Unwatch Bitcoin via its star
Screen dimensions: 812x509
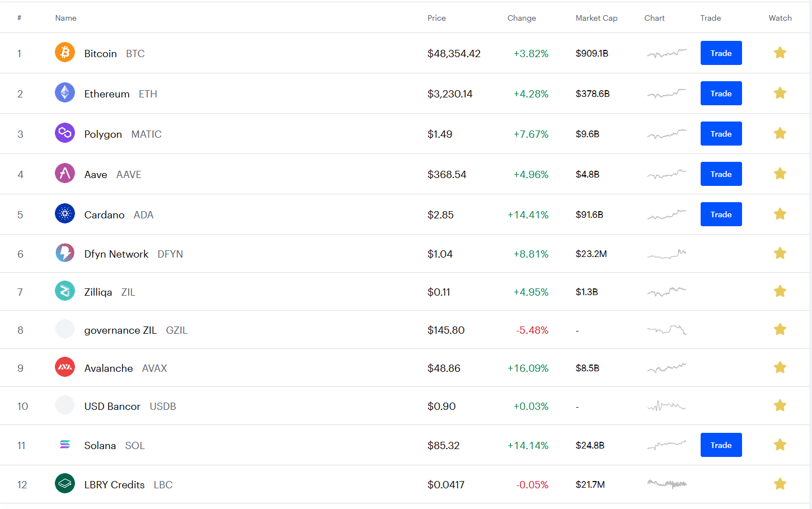coord(780,53)
